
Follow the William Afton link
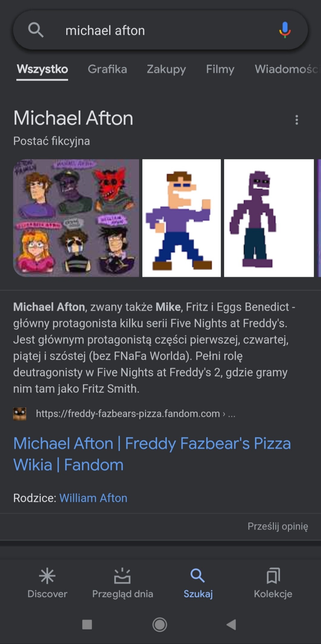click(x=93, y=498)
